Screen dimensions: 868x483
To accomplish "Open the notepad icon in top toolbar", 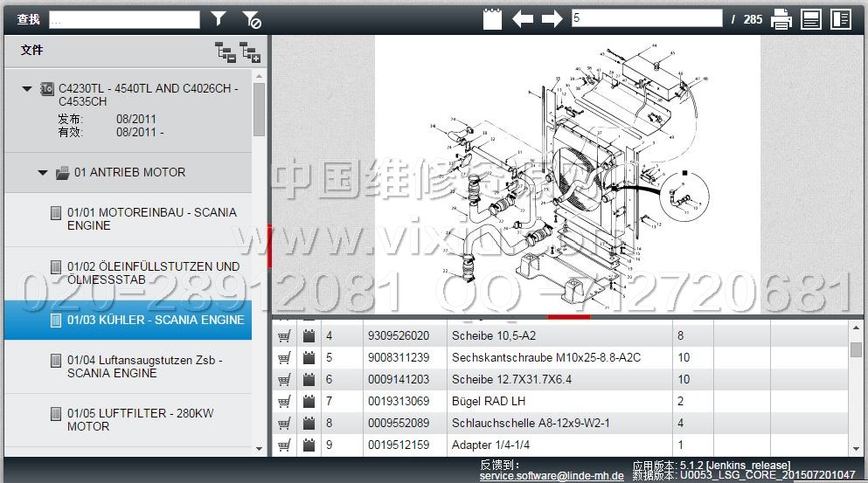I will tap(492, 18).
